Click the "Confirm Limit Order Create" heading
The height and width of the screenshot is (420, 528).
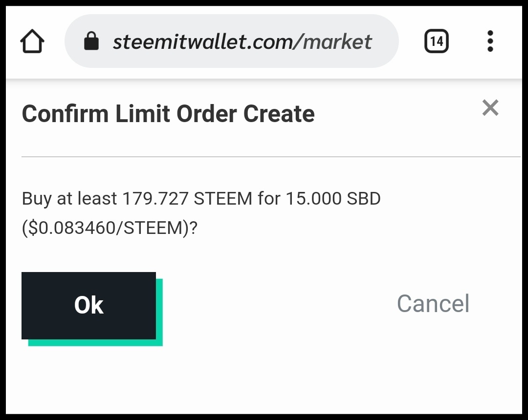168,114
